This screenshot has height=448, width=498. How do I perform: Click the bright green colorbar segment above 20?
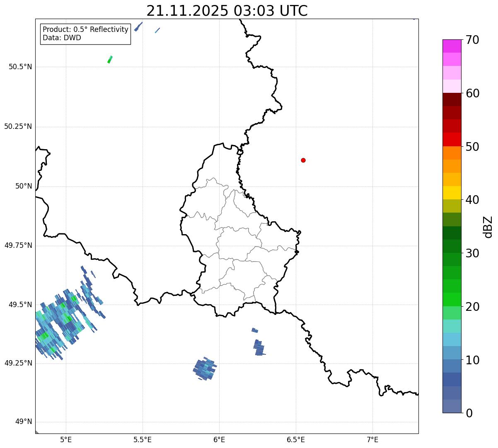pyautogui.click(x=452, y=299)
